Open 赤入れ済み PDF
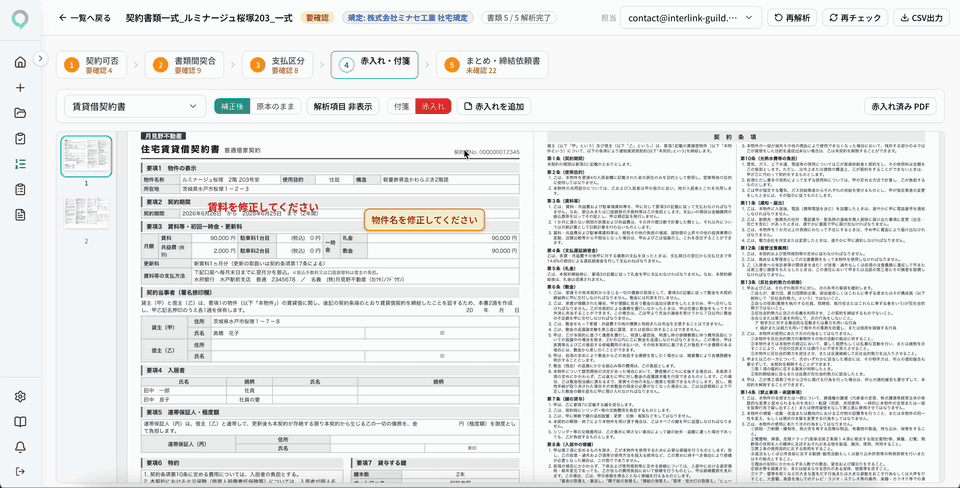This screenshot has width=960, height=488. (900, 106)
